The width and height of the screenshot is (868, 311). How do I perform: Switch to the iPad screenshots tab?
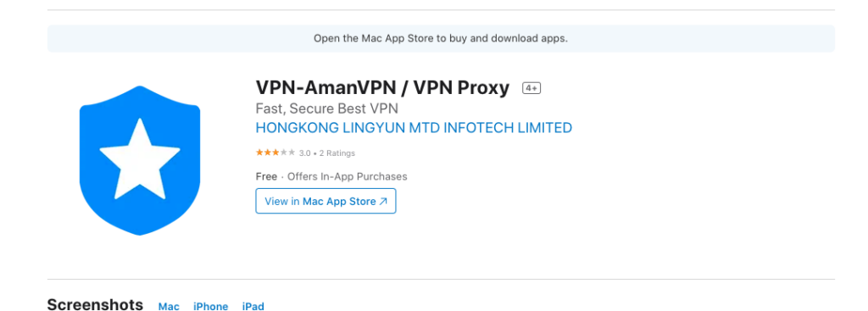coord(253,306)
